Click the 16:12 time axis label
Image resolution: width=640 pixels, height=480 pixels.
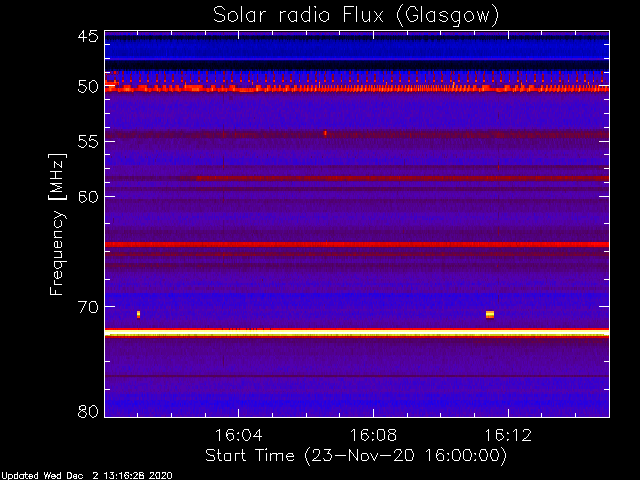tap(508, 435)
